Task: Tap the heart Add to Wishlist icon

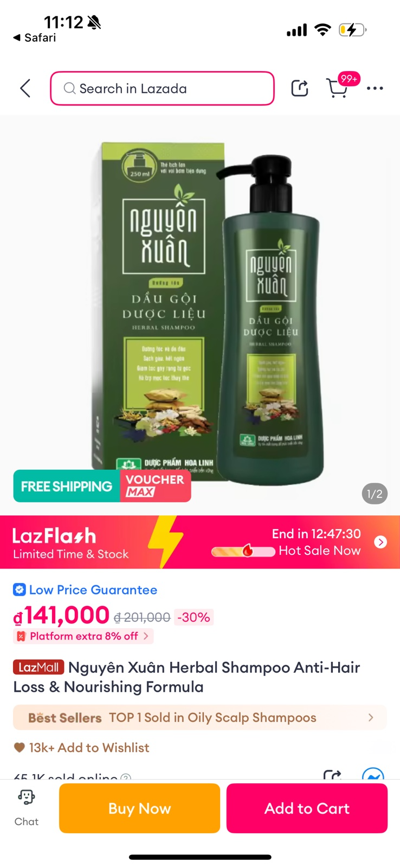Action: click(20, 748)
